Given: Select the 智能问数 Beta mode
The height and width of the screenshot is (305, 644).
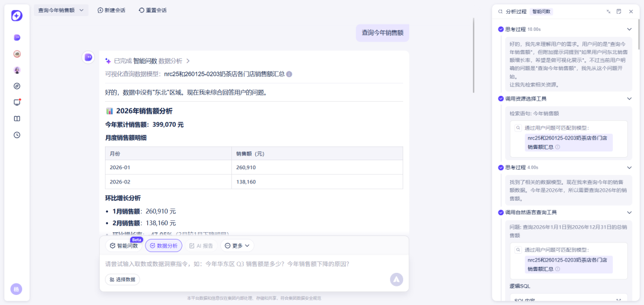Looking at the screenshot, I should click(x=123, y=245).
